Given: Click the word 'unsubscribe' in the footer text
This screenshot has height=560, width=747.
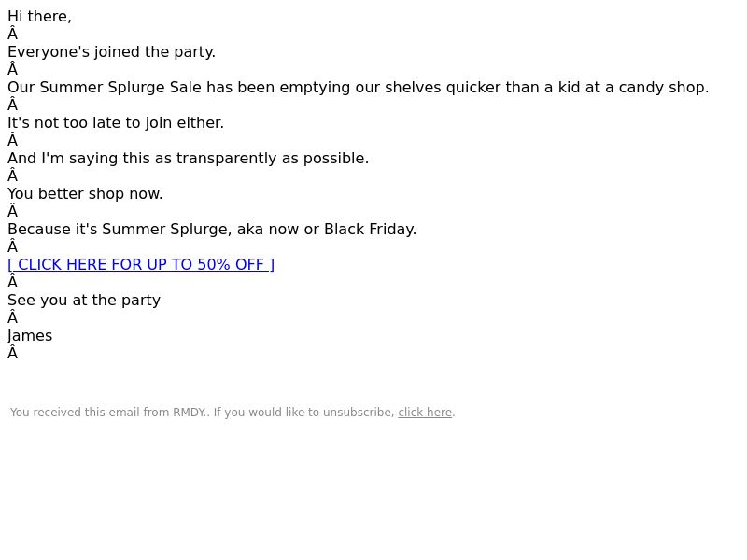Looking at the screenshot, I should 358,413.
